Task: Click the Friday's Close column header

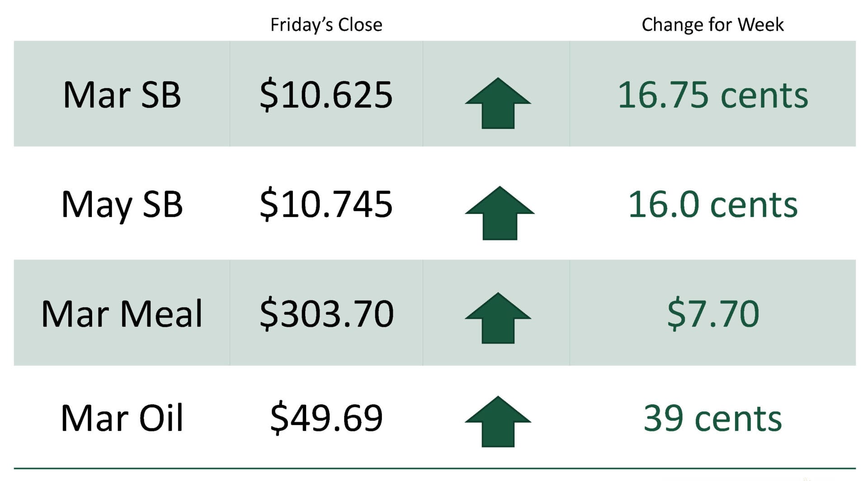Action: coord(326,24)
